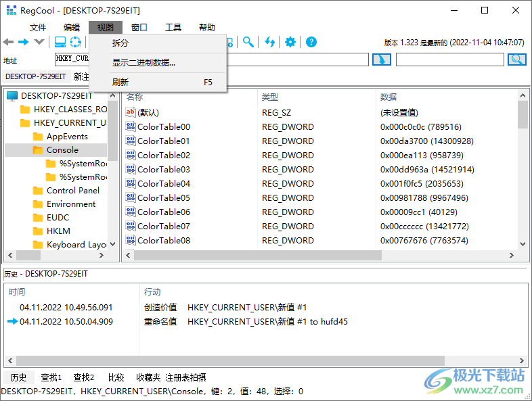532x401 pixels.
Task: Select the Console tree folder
Action: (62, 150)
